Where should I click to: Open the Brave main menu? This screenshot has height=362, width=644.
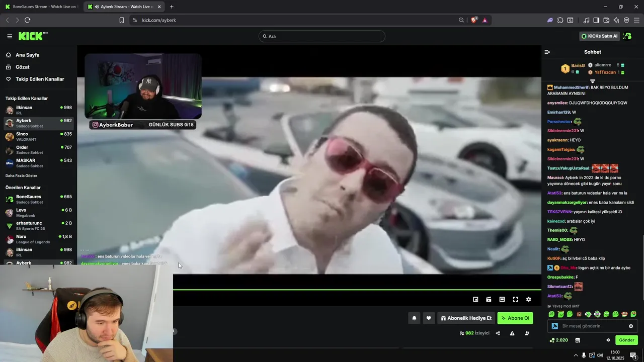click(x=636, y=20)
